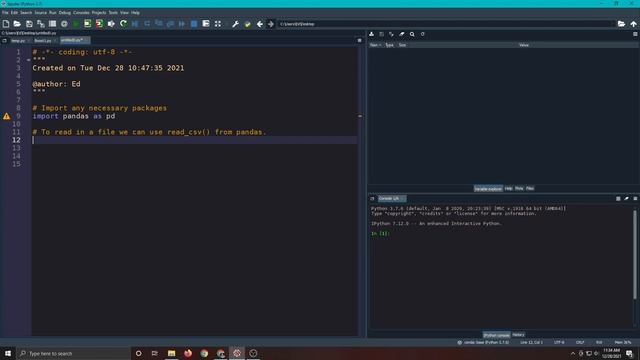640x360 pixels.
Task: Switch to the Plots pane tab
Action: [519, 189]
